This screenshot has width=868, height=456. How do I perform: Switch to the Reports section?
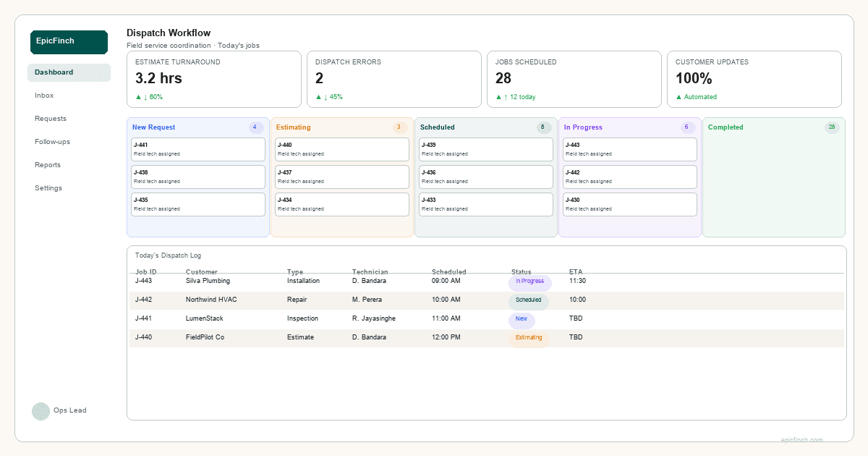48,164
